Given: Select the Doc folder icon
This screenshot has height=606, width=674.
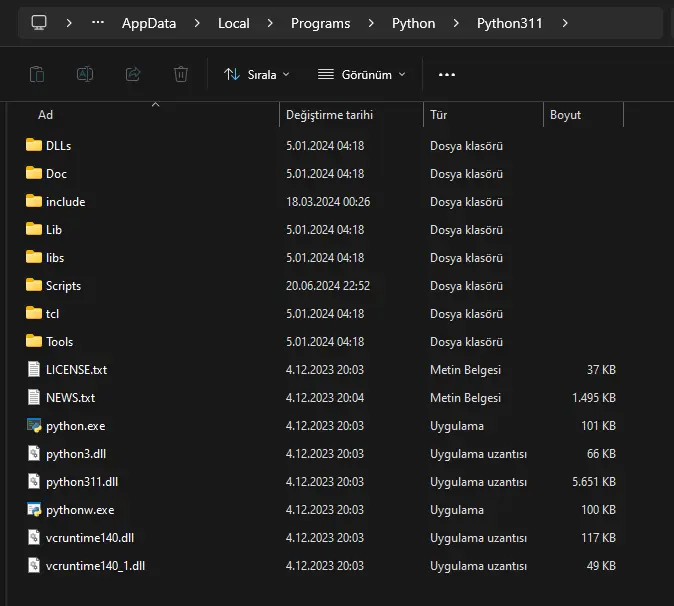Looking at the screenshot, I should tap(34, 173).
